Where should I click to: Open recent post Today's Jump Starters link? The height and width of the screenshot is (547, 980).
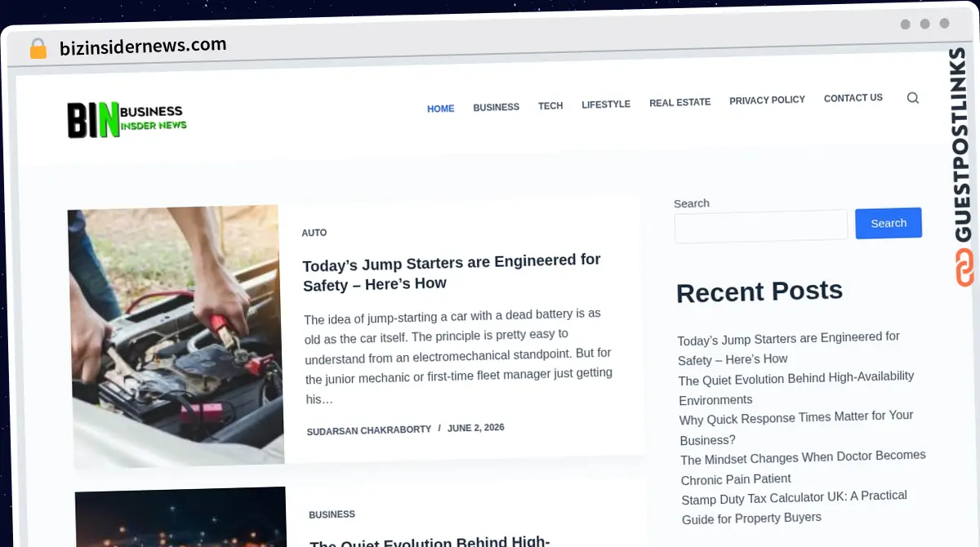click(789, 348)
